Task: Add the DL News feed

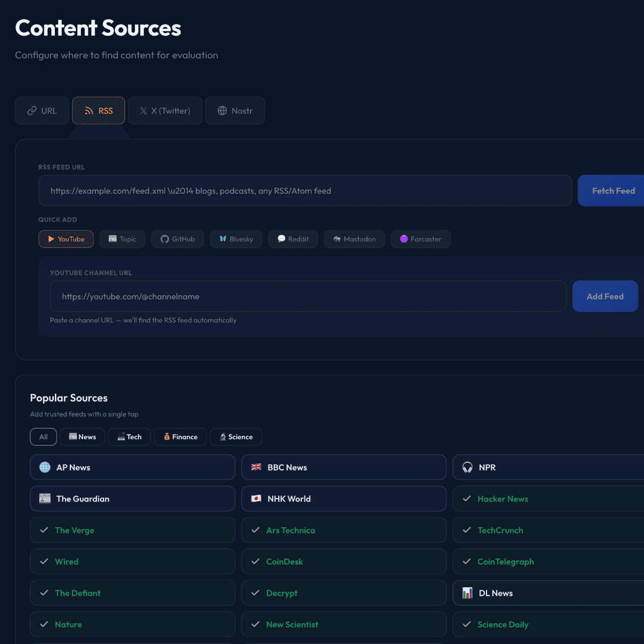Action: coord(548,593)
